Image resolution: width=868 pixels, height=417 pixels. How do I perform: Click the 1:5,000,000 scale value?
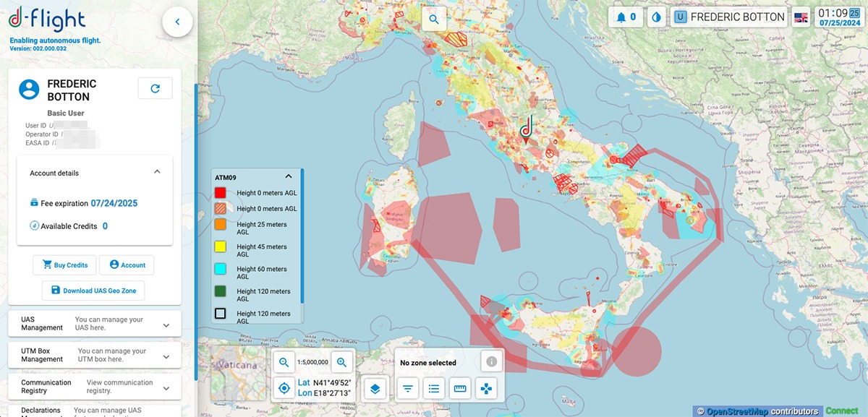coord(312,362)
